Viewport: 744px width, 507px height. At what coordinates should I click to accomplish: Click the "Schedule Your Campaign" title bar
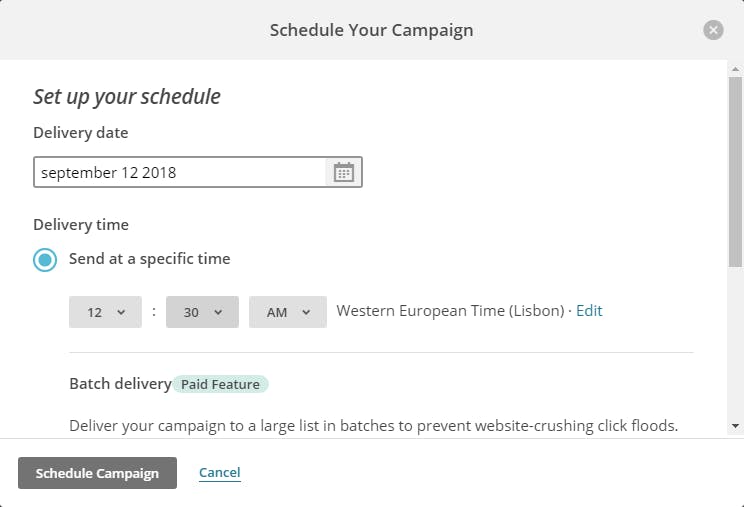(x=371, y=30)
